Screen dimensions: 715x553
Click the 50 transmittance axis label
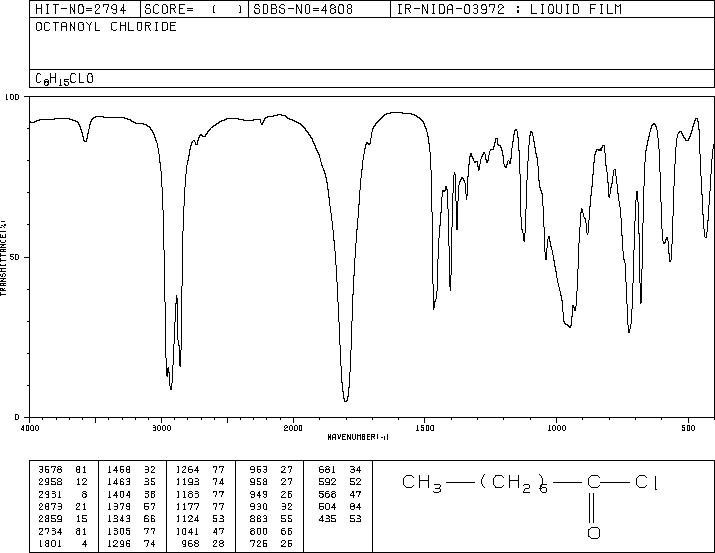coord(15,257)
